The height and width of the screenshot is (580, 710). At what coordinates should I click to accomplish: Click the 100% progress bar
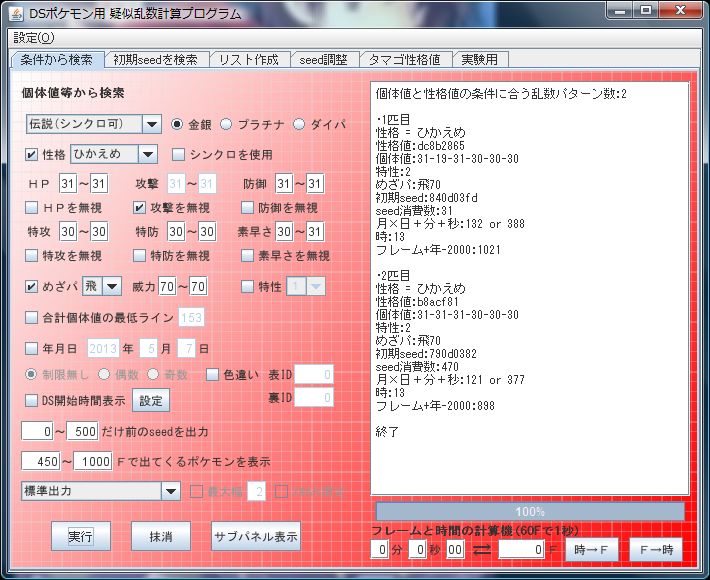point(530,512)
